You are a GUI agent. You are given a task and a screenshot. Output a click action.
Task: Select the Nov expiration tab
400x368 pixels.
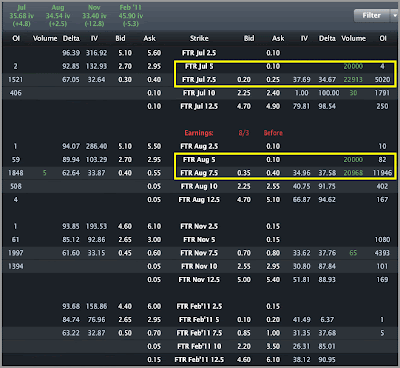point(94,16)
